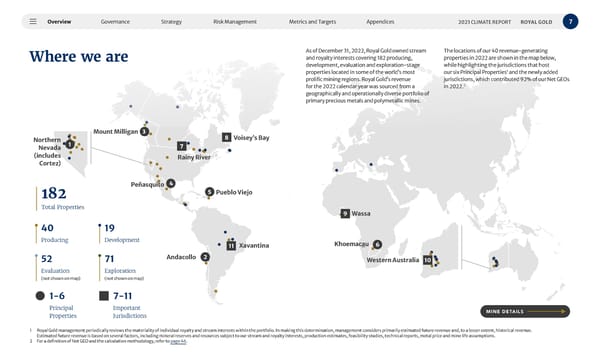Viewport: 600px width, 364px height.
Task: Select Western Australia square marker 10
Action: click(427, 260)
